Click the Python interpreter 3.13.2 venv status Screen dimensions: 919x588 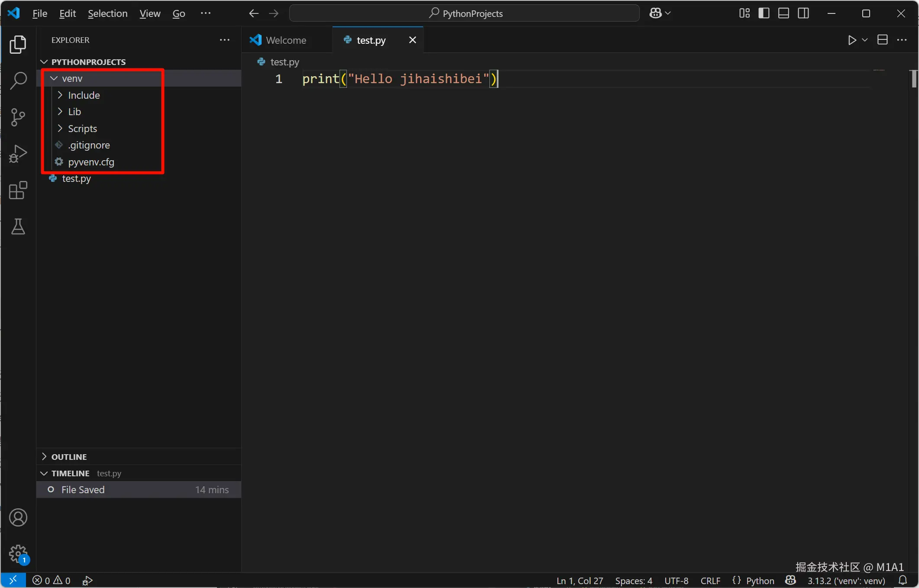[x=846, y=581]
